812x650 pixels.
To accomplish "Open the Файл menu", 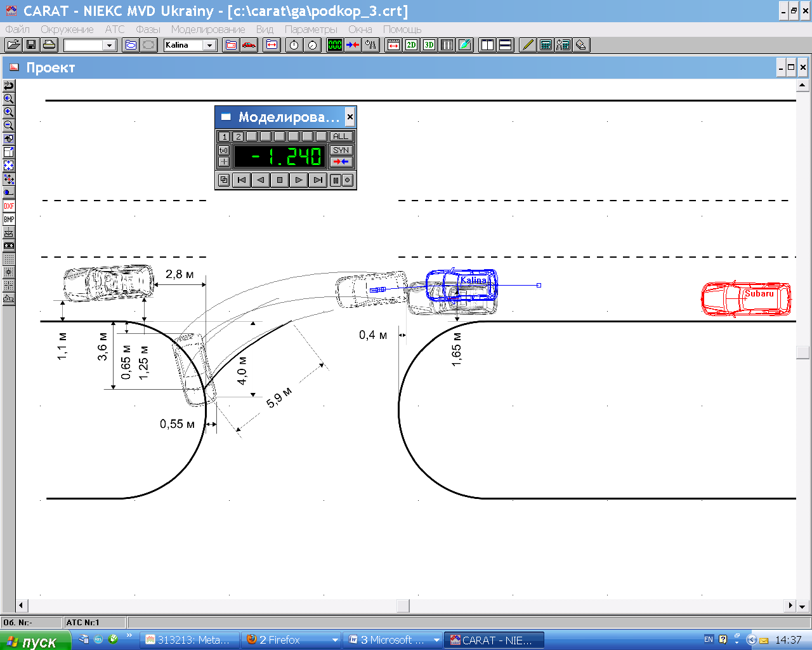I will pyautogui.click(x=17, y=29).
